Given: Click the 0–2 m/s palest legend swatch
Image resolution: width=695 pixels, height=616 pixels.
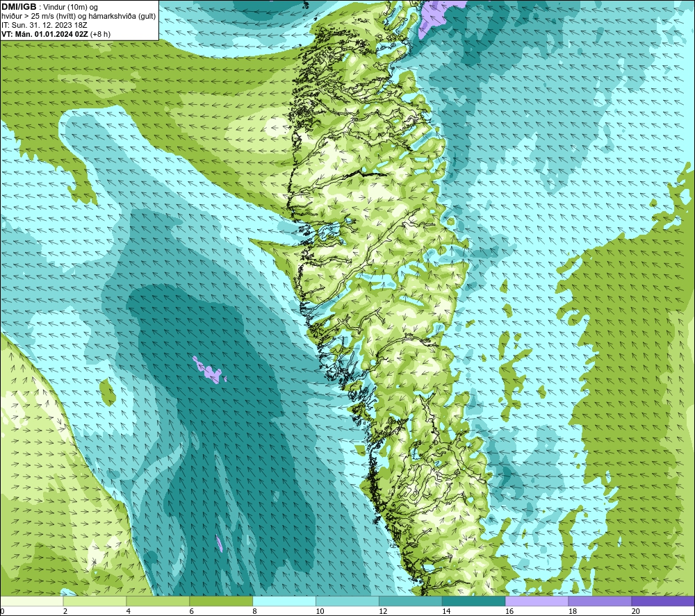Looking at the screenshot, I should (x=32, y=601).
